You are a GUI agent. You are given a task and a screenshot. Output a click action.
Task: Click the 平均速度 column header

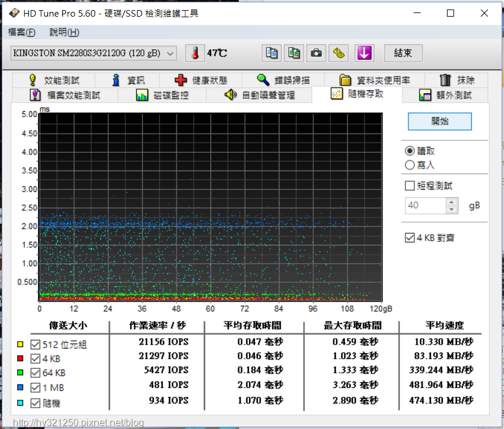click(x=445, y=326)
